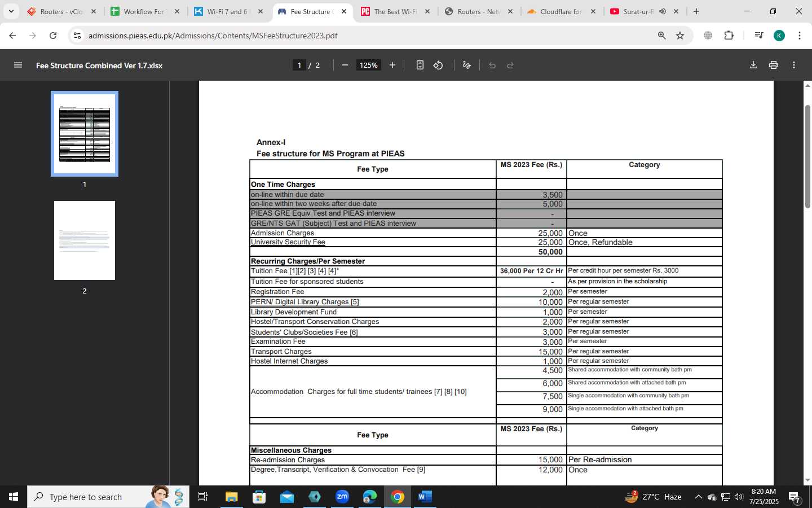Open the weather 27°C Haze widget
The height and width of the screenshot is (508, 812).
click(x=653, y=497)
